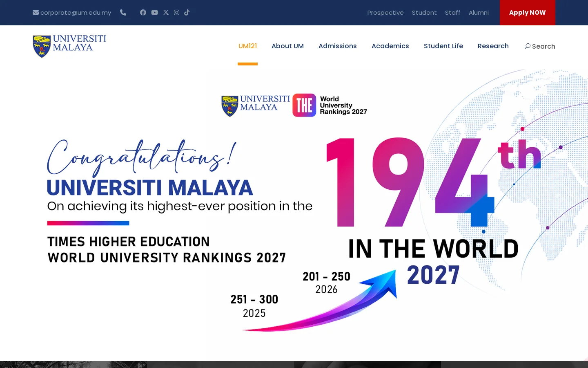Click 'WORLD UNIVERSITY RANKINGS 2027' banner text

coord(167,258)
